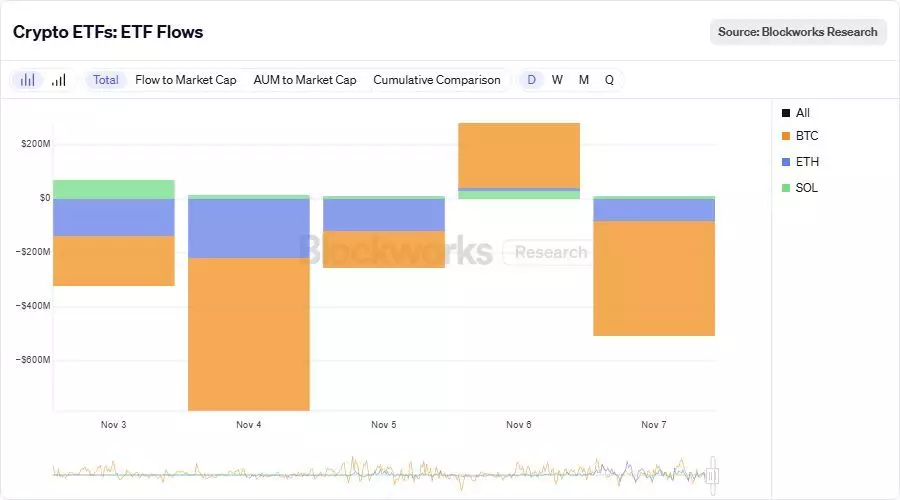Select quarterly (Q) interval
900x500 pixels.
tap(609, 80)
